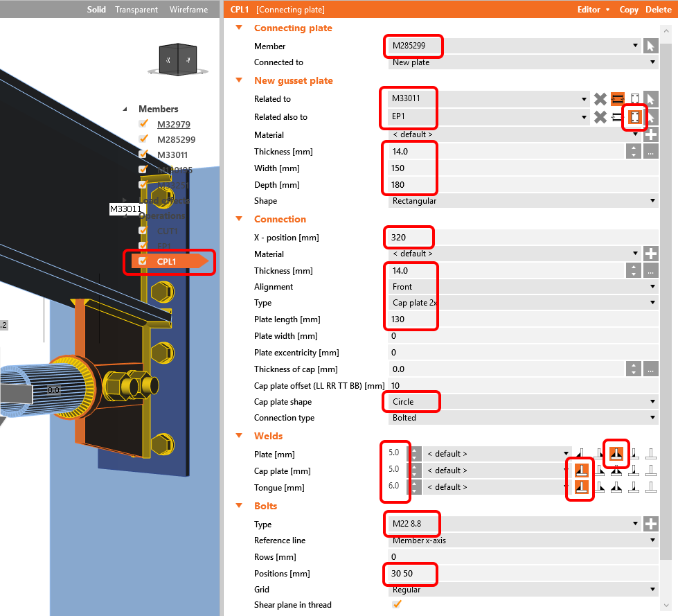This screenshot has height=616, width=678.
Task: Open the Shape Rectangular dropdown
Action: pos(652,201)
